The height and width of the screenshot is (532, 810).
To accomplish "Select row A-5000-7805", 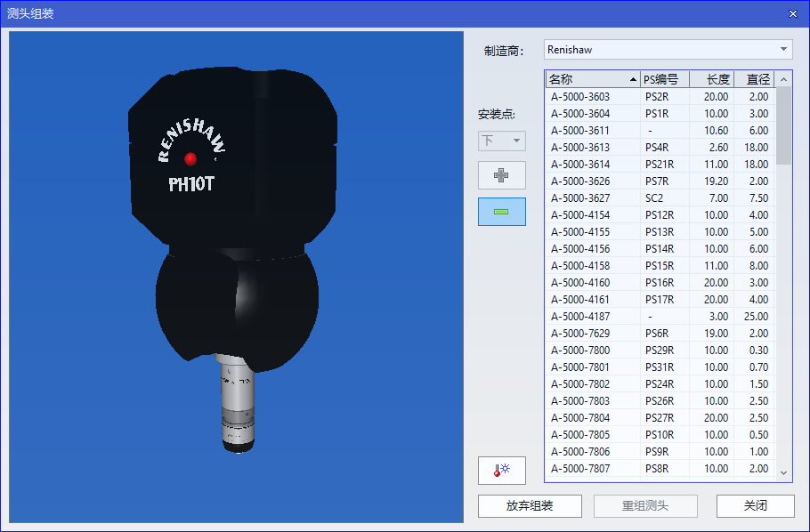I will pos(660,435).
